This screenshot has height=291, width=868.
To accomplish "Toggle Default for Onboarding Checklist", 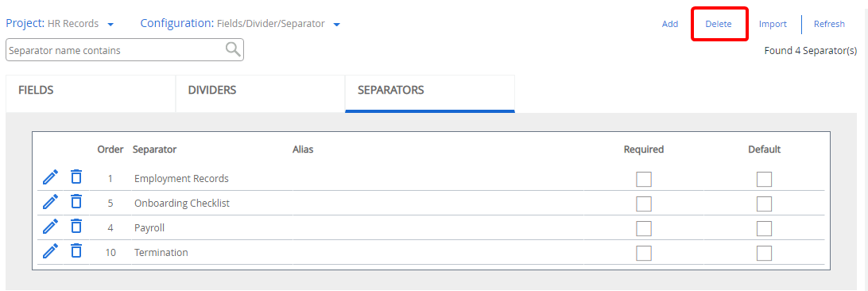I will pos(764,204).
